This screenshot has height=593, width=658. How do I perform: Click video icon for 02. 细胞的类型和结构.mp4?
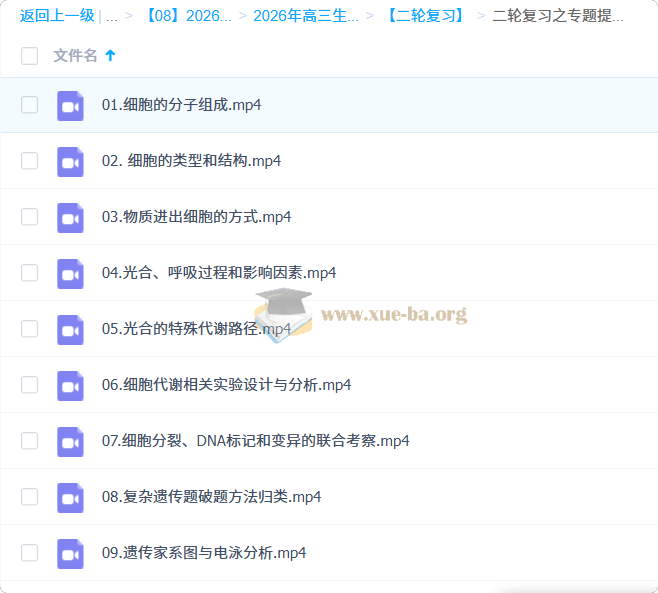70,161
